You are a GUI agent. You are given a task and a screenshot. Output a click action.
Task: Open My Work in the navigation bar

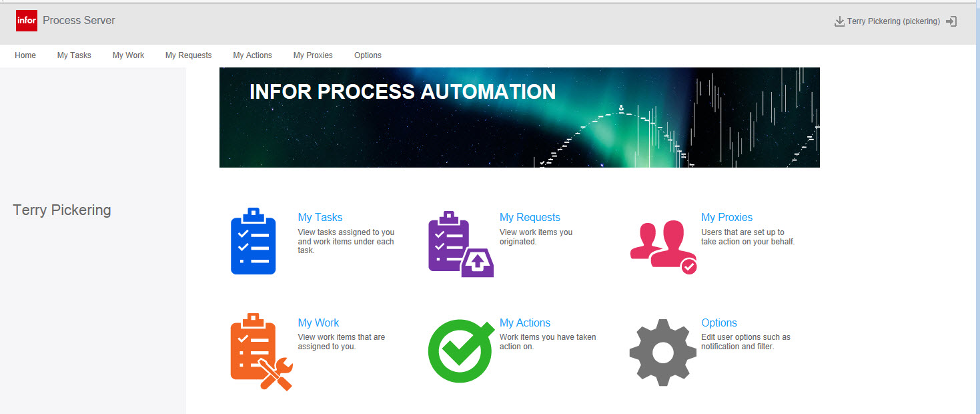[x=128, y=55]
